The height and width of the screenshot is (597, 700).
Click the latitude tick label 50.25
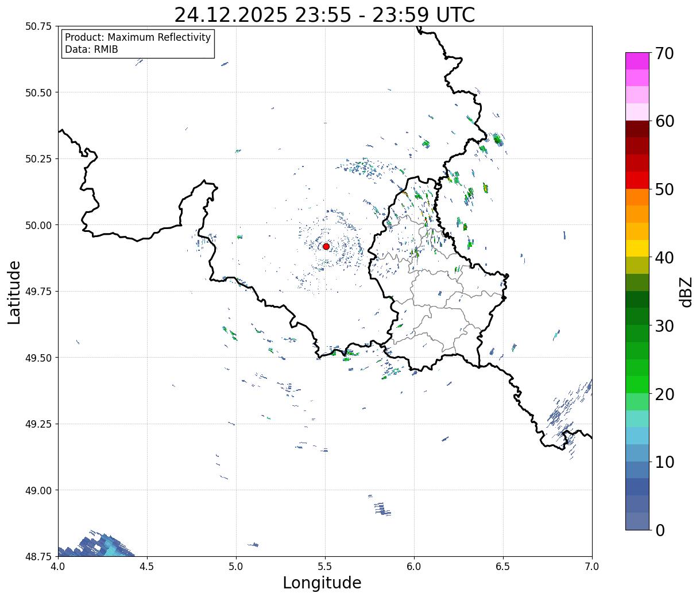pyautogui.click(x=39, y=159)
